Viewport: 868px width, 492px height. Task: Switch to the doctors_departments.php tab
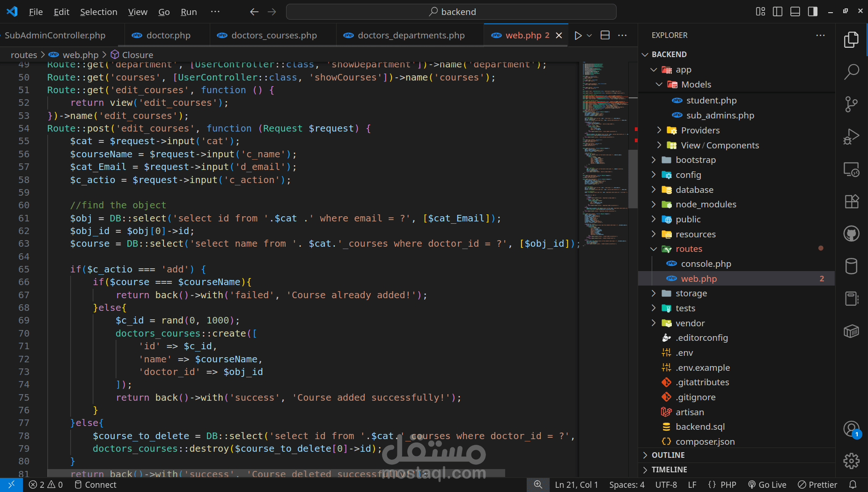411,36
